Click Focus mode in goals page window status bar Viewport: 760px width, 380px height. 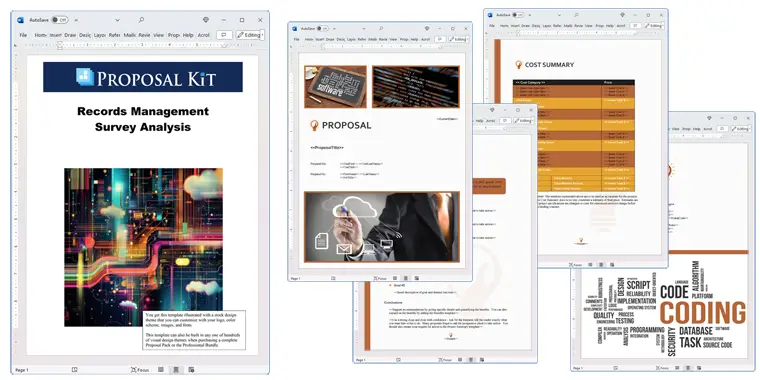point(445,360)
